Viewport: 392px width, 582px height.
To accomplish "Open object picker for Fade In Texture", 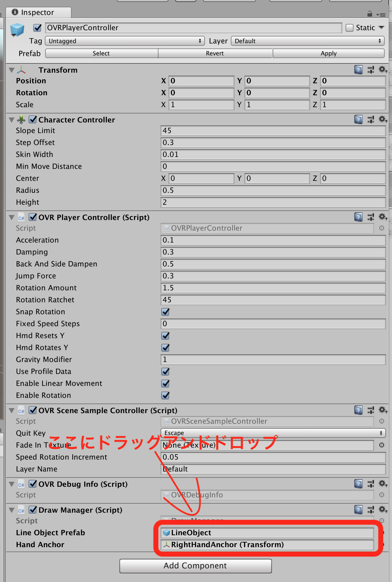I will click(x=382, y=445).
